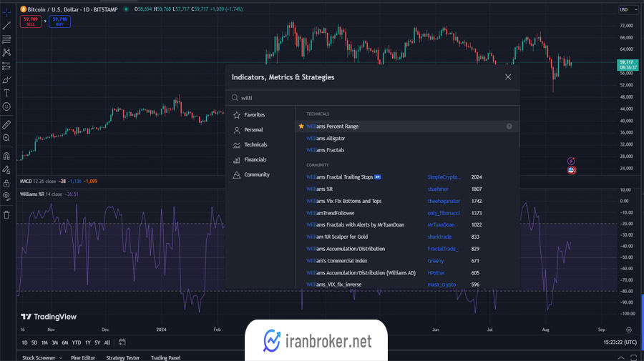
Task: Toggle stay in drawing mode
Action: 6,169
